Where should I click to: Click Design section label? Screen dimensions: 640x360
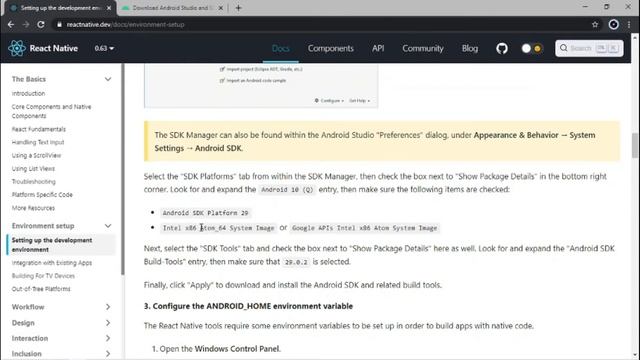(x=23, y=323)
